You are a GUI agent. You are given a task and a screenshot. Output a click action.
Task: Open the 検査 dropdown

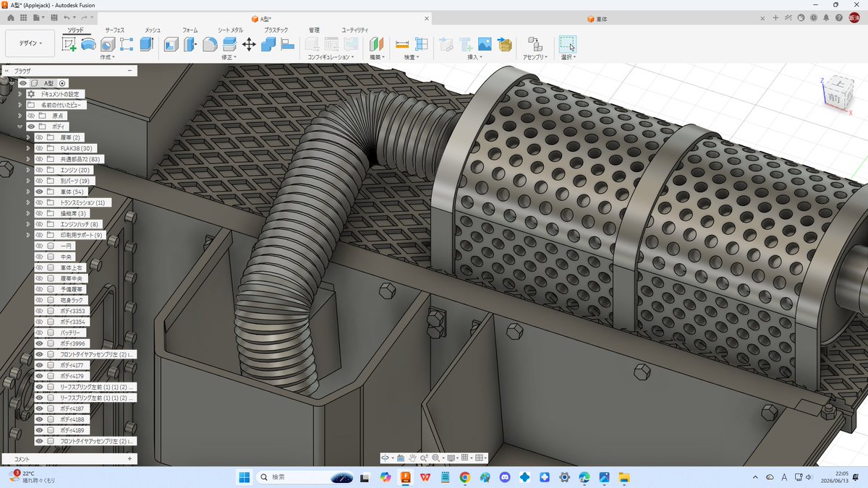412,57
